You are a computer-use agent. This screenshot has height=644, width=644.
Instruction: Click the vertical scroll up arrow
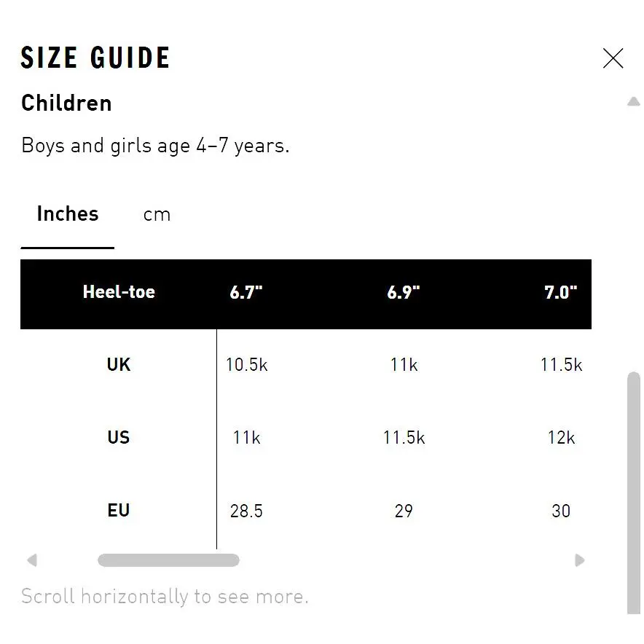(x=634, y=101)
